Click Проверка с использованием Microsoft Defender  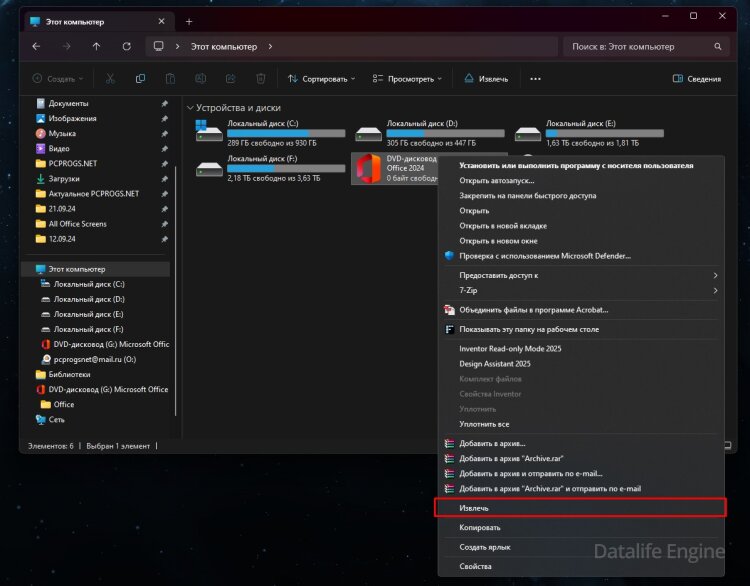[545, 255]
